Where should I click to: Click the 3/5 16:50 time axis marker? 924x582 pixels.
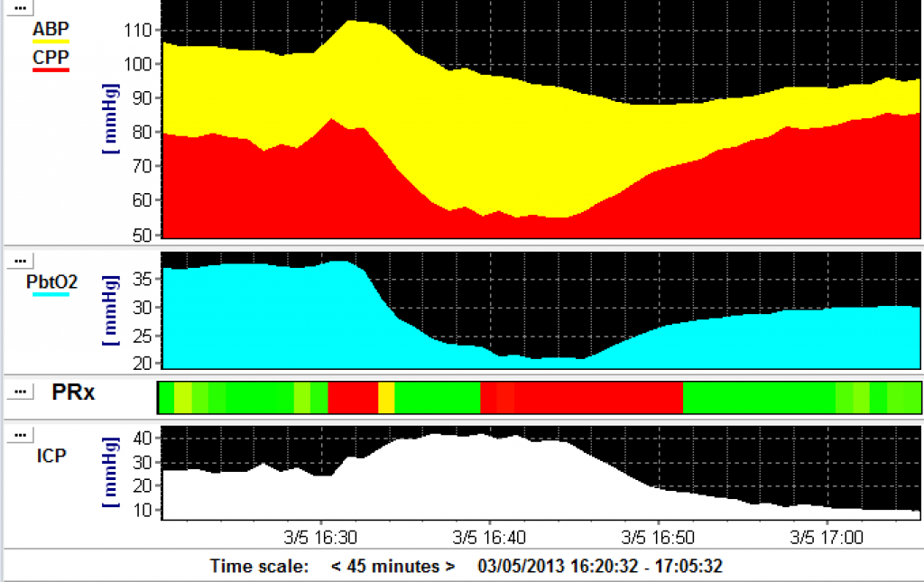658,537
